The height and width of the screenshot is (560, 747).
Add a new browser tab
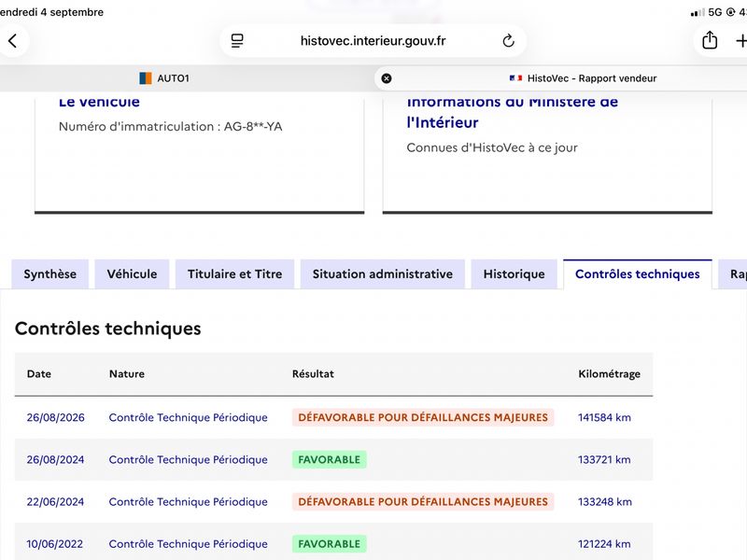[x=740, y=41]
